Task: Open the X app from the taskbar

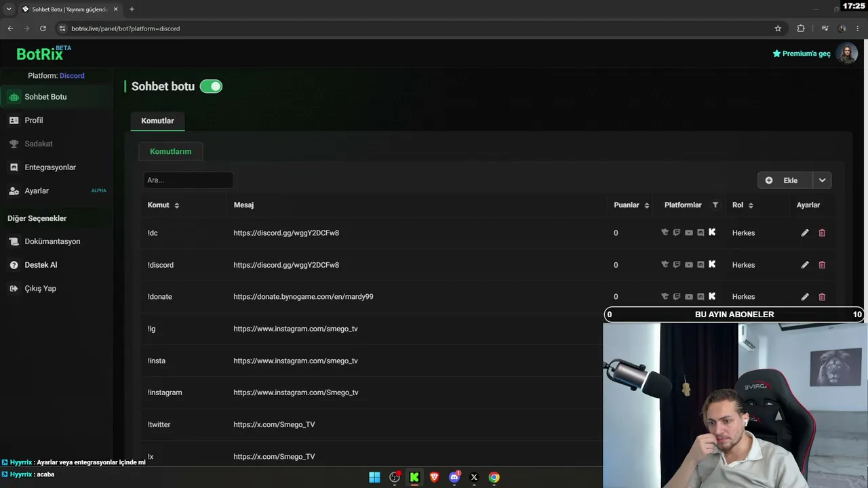Action: 474,477
